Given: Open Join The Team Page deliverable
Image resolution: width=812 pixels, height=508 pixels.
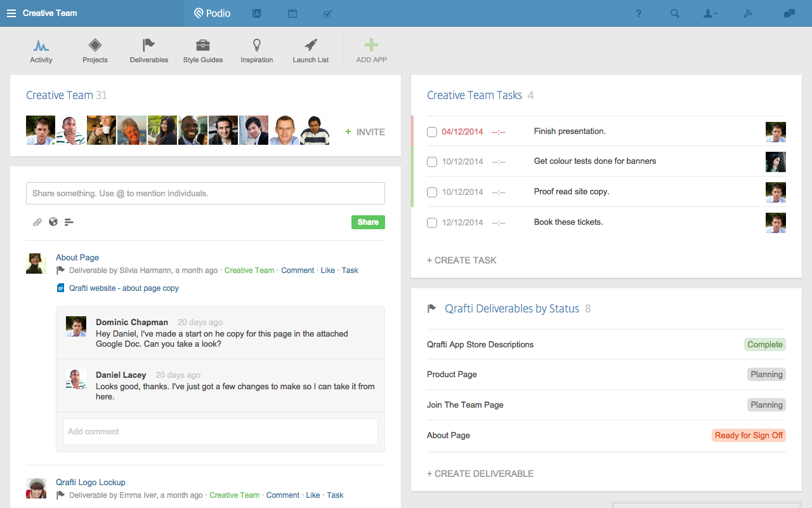Looking at the screenshot, I should tap(606, 405).
